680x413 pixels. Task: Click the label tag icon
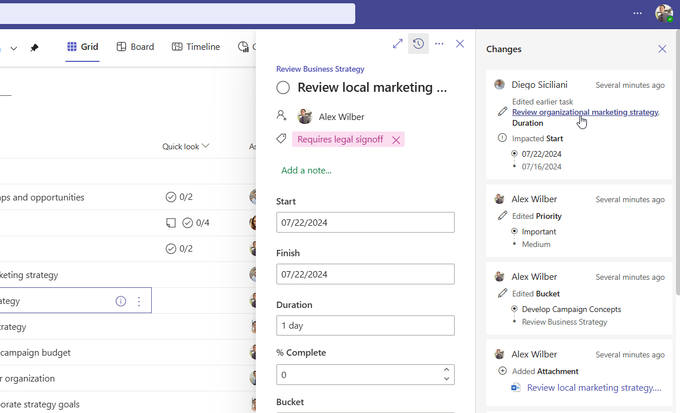pyautogui.click(x=281, y=139)
